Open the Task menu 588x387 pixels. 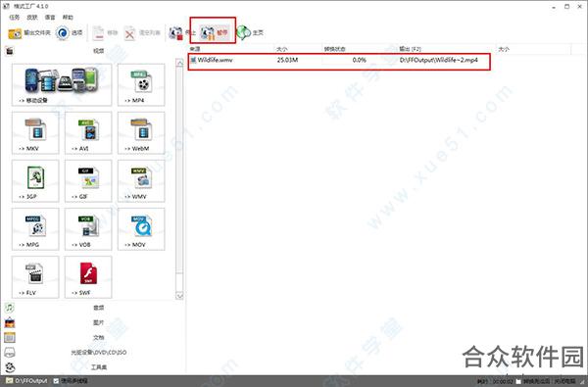pos(15,18)
